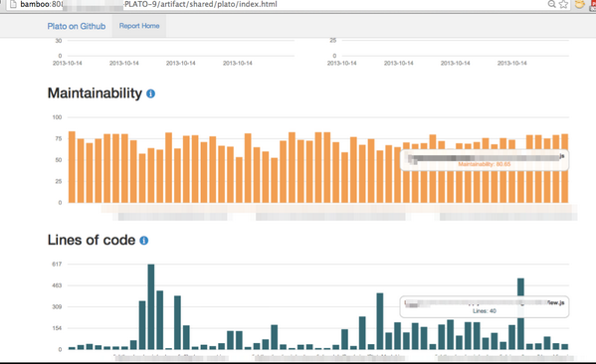Click the Maintainability 80.65 tooltip
Image resolution: width=596 pixels, height=364 pixels.
point(485,160)
